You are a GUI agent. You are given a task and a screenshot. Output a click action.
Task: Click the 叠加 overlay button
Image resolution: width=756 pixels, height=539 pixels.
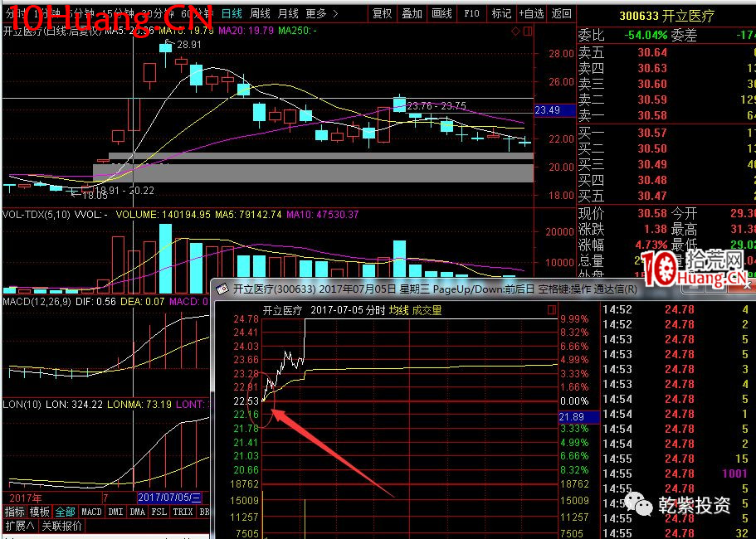412,13
